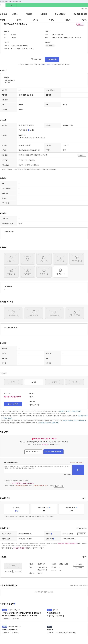Click the 개인정보보호법 상세 보기 button
88x644 pixels.
pos(33,452)
